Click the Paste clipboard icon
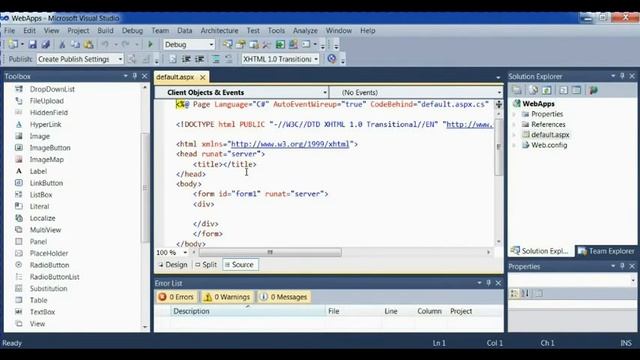 click(x=89, y=44)
